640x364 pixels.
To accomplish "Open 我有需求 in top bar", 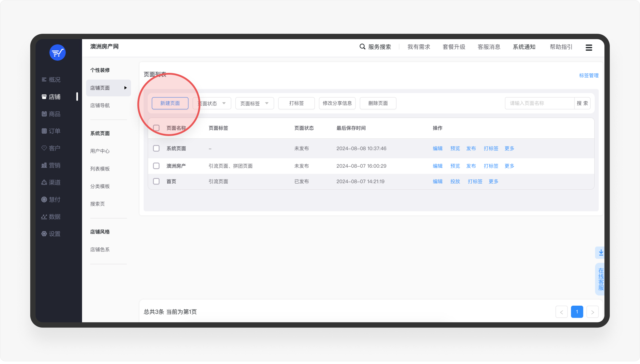I will pyautogui.click(x=419, y=47).
